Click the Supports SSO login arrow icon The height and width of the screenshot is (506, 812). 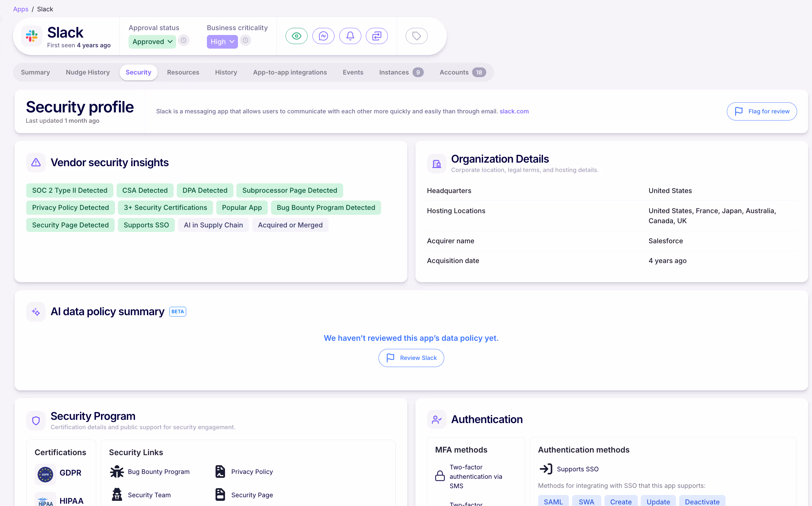click(x=546, y=469)
